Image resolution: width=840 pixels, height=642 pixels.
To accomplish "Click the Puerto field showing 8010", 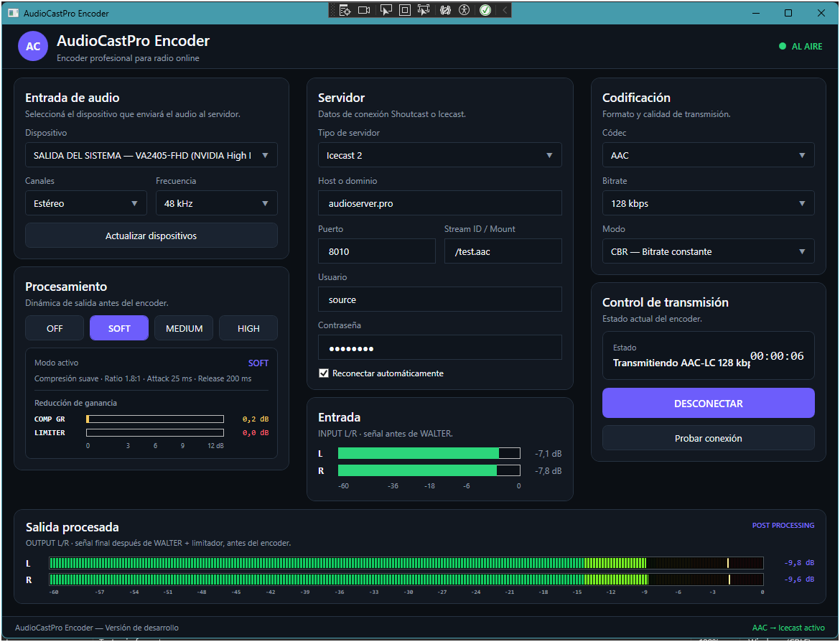I will [377, 251].
